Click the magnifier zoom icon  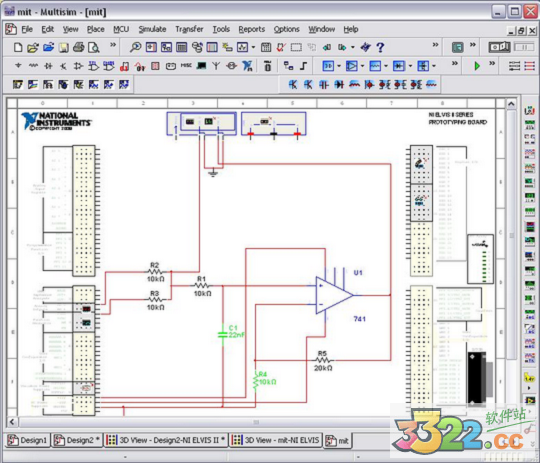pyautogui.click(x=136, y=47)
